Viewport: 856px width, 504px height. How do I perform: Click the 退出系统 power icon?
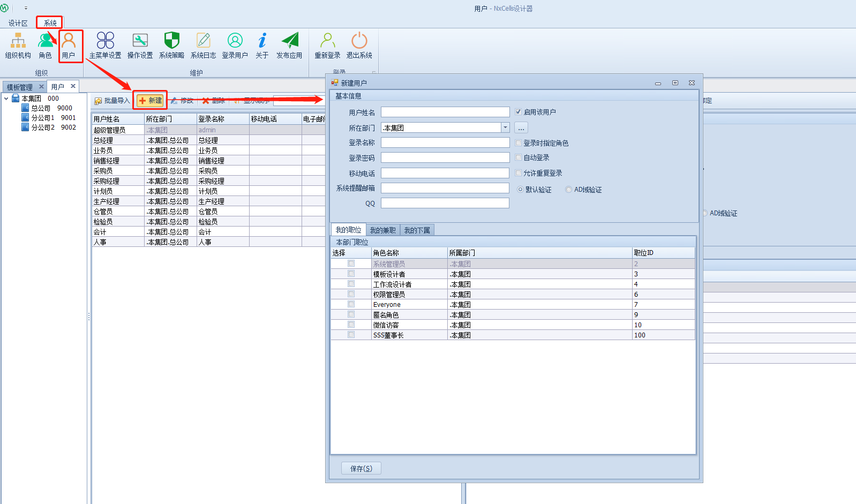click(x=359, y=45)
